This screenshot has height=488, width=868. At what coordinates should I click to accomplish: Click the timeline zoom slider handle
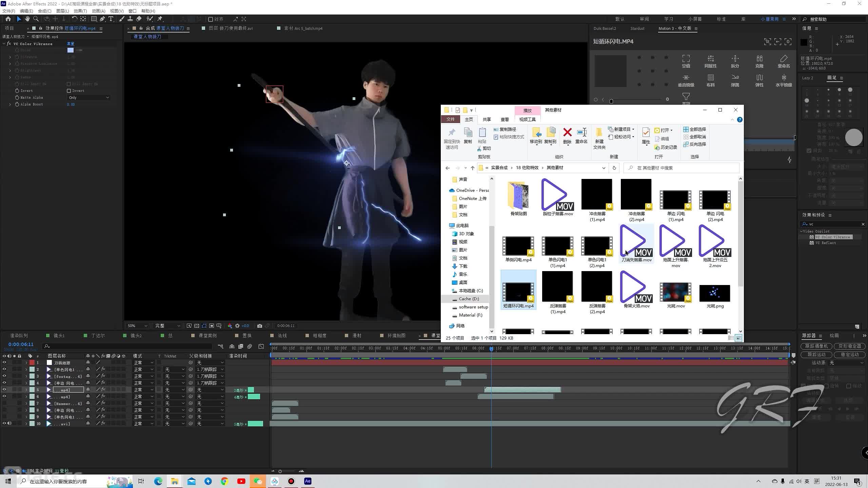(x=280, y=471)
